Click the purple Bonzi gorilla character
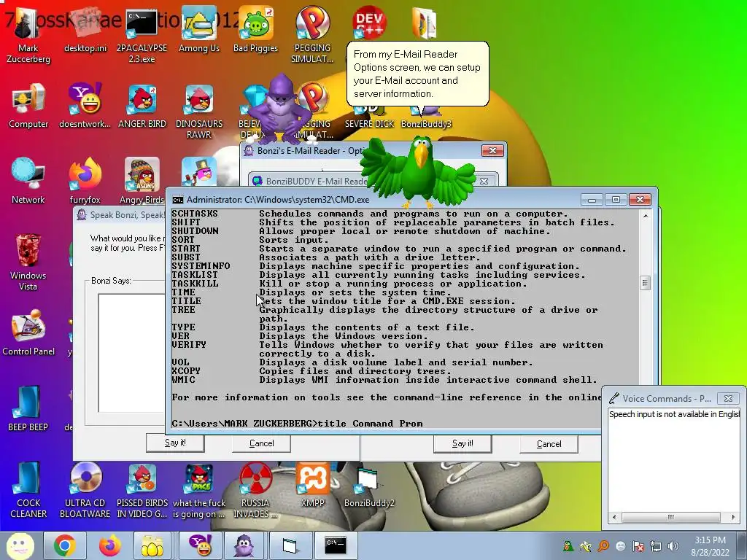The height and width of the screenshot is (560, 747). (280, 109)
